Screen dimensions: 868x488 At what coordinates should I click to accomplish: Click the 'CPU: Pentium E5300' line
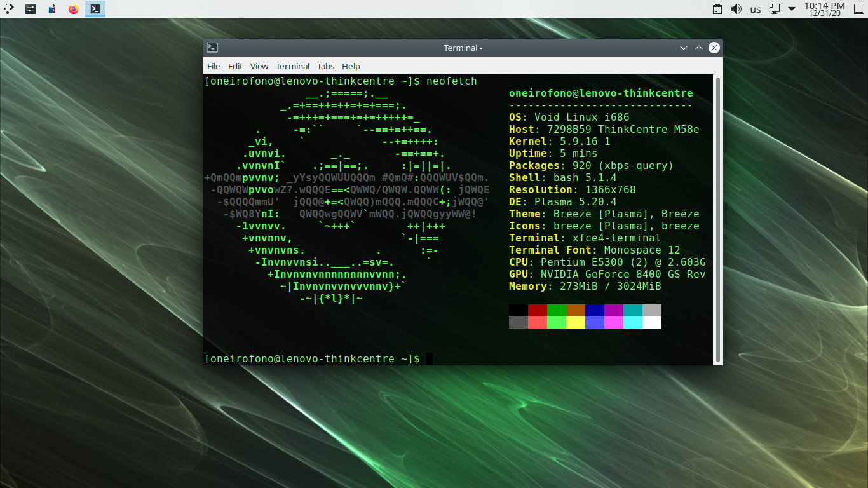click(607, 262)
